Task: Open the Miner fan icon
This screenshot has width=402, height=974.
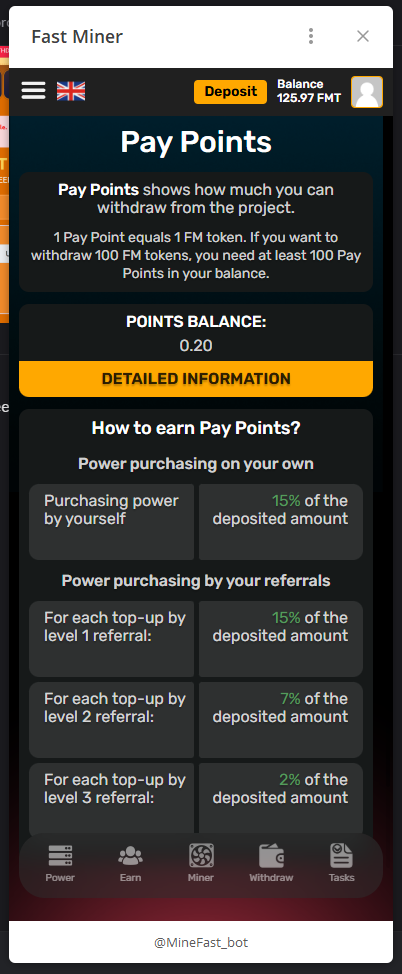Action: tap(201, 856)
